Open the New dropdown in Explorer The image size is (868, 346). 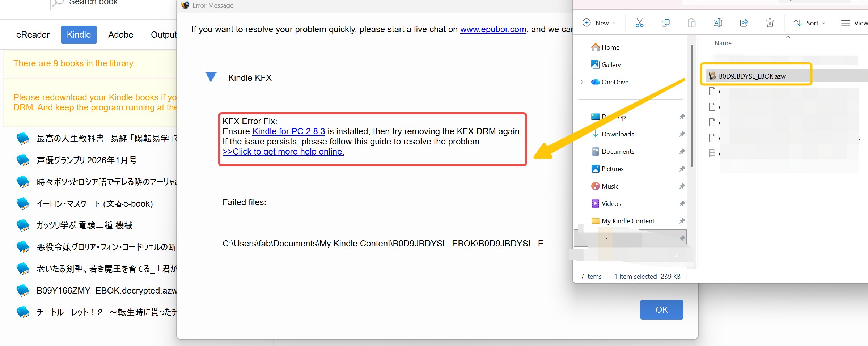click(599, 23)
